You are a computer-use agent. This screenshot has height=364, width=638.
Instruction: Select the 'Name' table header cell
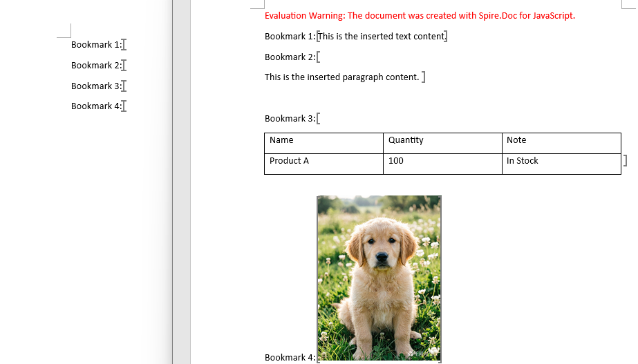coord(324,143)
